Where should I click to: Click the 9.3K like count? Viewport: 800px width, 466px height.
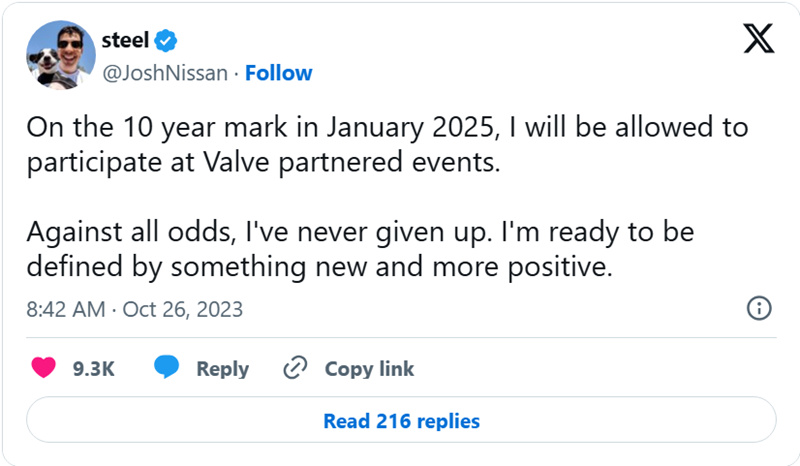93,369
